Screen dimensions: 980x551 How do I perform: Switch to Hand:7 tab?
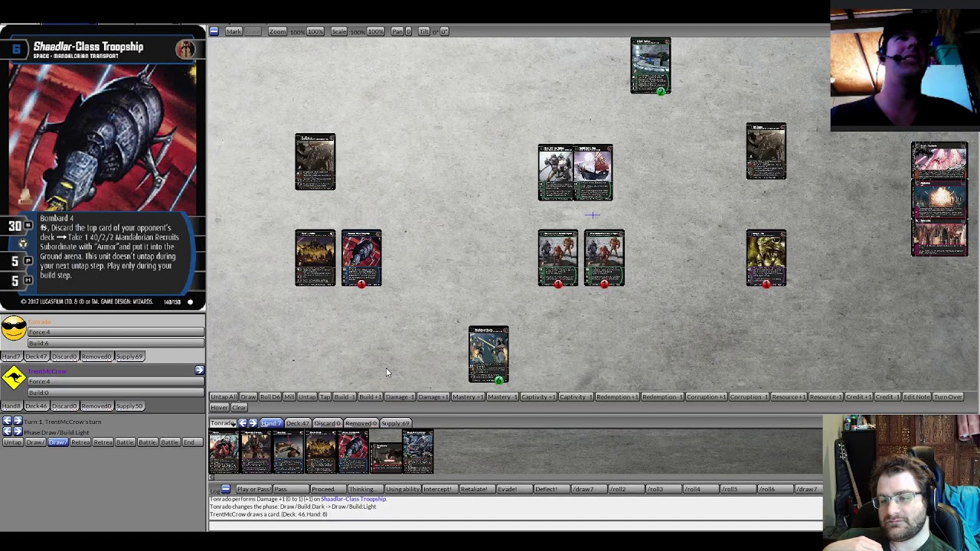click(x=272, y=423)
